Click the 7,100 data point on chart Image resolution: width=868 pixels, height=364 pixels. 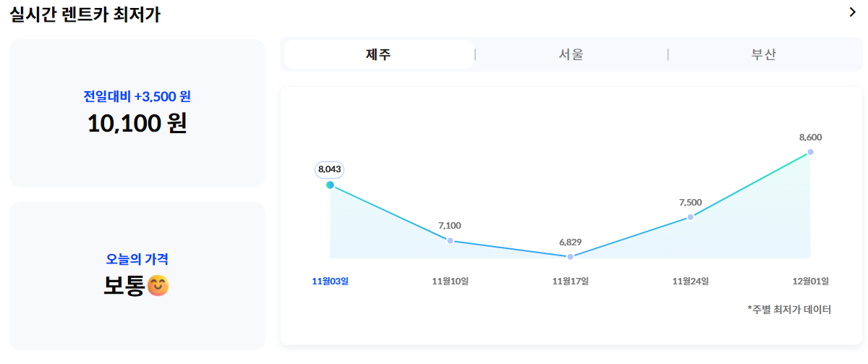pos(450,240)
